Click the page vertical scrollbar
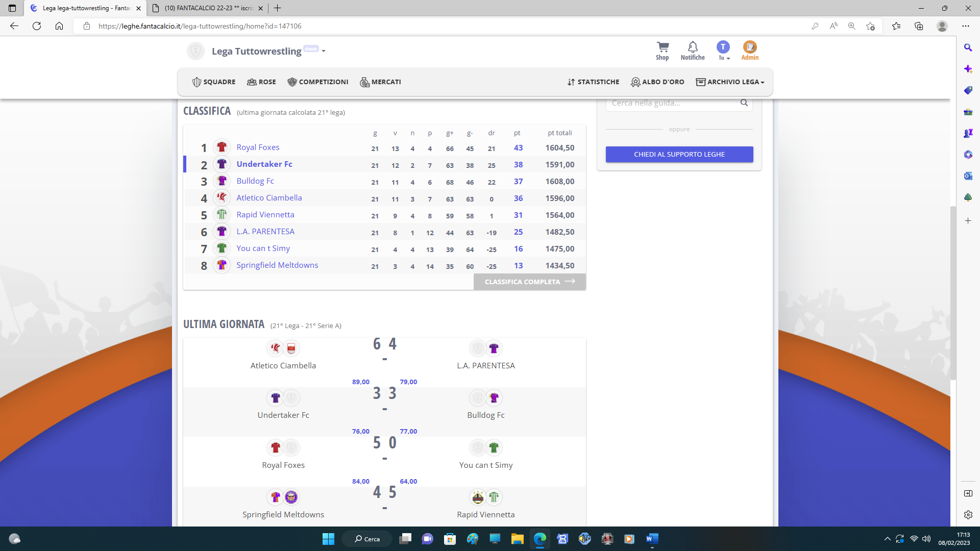Screen dimensions: 980x551 point(952,293)
